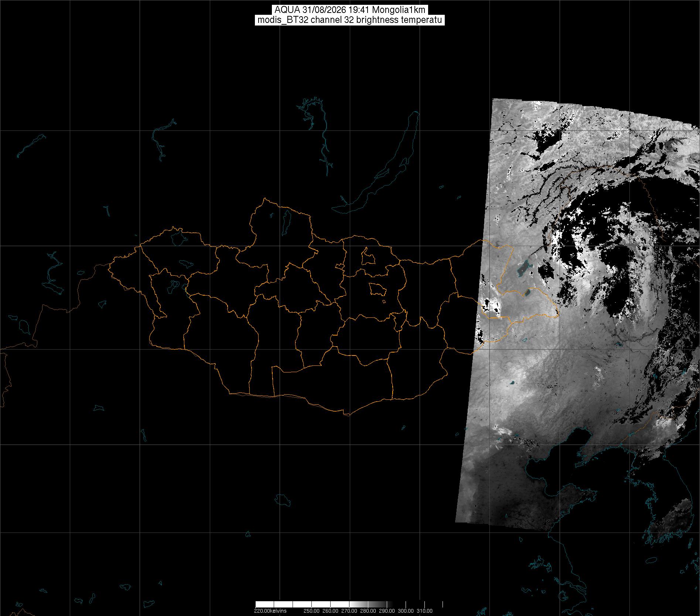Click the 310.00 tick label on colorbar
This screenshot has height=616, width=700.
pyautogui.click(x=425, y=611)
